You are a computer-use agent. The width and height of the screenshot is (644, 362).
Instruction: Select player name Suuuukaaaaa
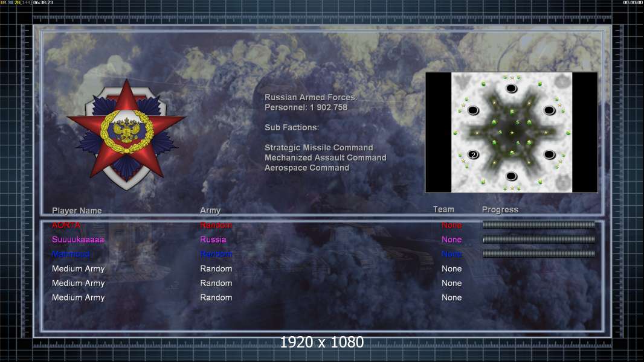pyautogui.click(x=78, y=240)
